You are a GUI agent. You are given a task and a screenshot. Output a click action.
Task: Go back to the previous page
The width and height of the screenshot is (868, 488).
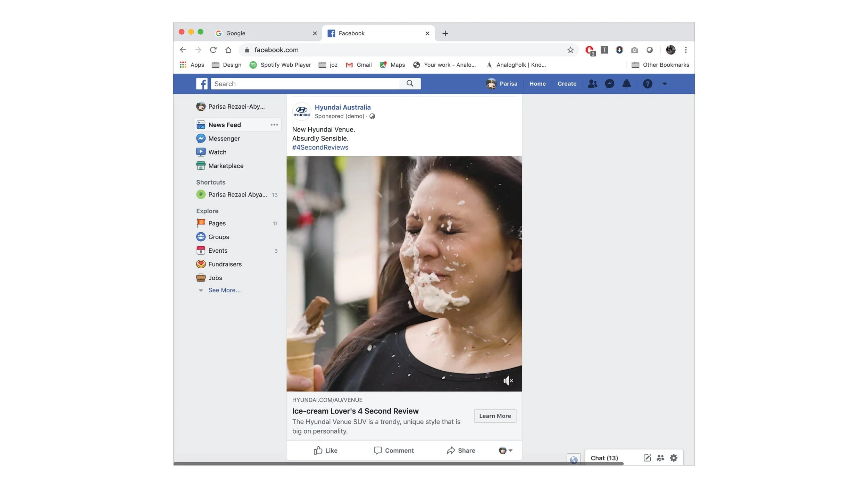click(183, 50)
